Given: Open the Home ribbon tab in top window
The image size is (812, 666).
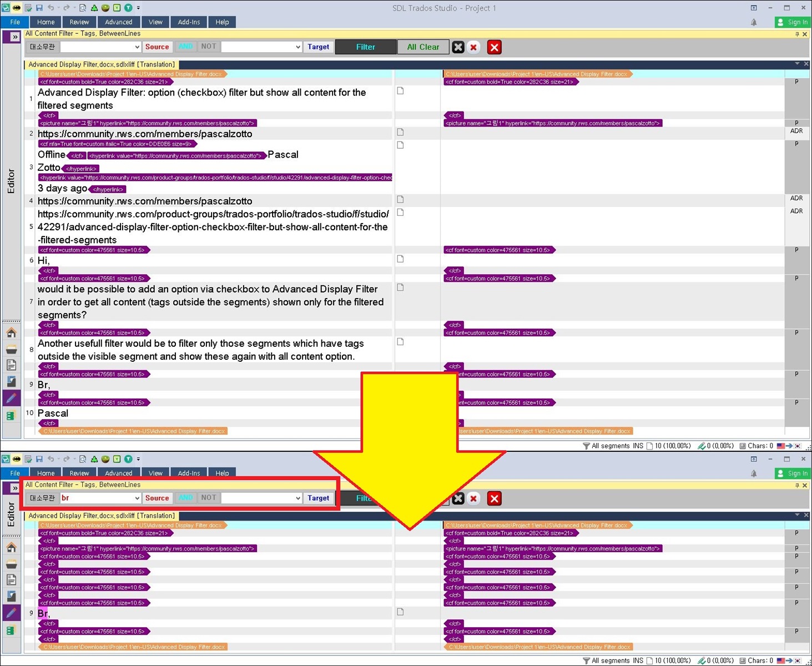Looking at the screenshot, I should [46, 22].
